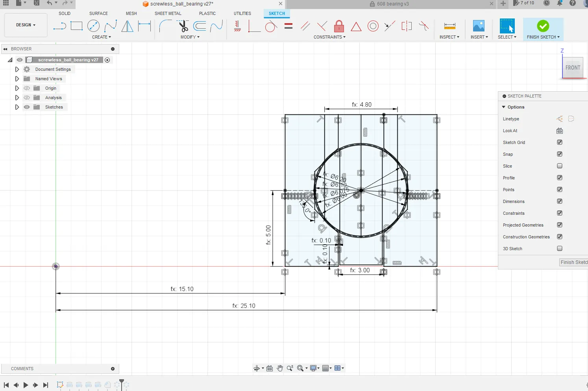Toggle visibility of the Origin folder
Viewport: 588px width, 391px height.
(x=27, y=88)
